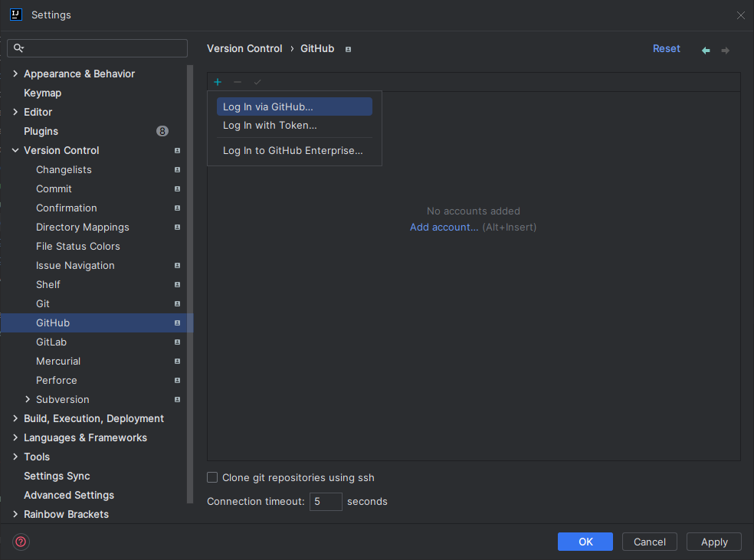Click the project icon on Commit row

pos(178,189)
